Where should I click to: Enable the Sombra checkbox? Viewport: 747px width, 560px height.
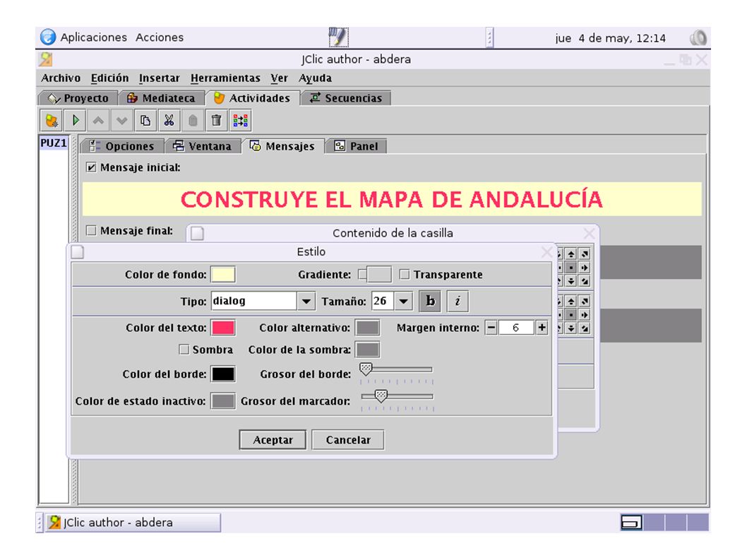(184, 350)
